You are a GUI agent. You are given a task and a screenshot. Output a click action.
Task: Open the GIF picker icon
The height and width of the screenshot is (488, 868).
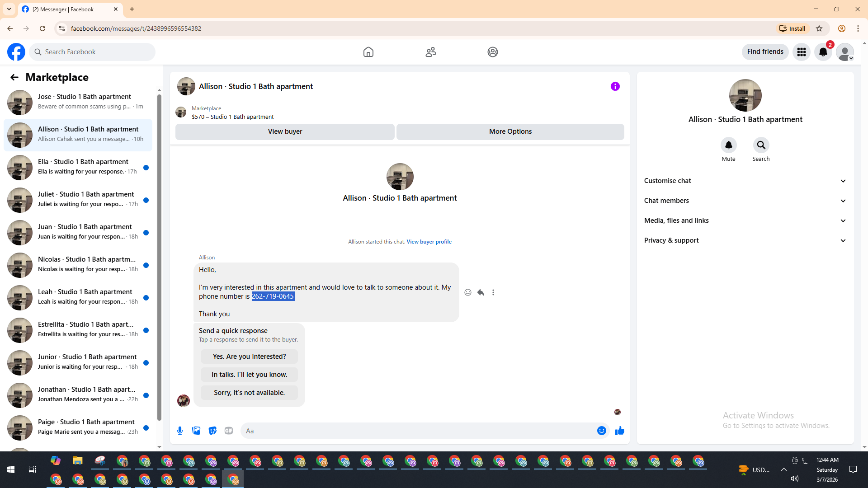click(229, 431)
